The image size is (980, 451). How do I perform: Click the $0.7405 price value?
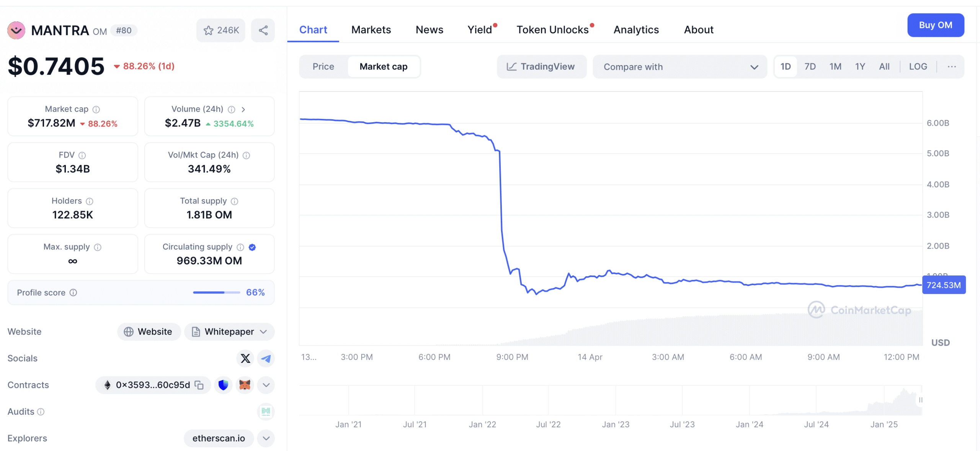coord(56,66)
